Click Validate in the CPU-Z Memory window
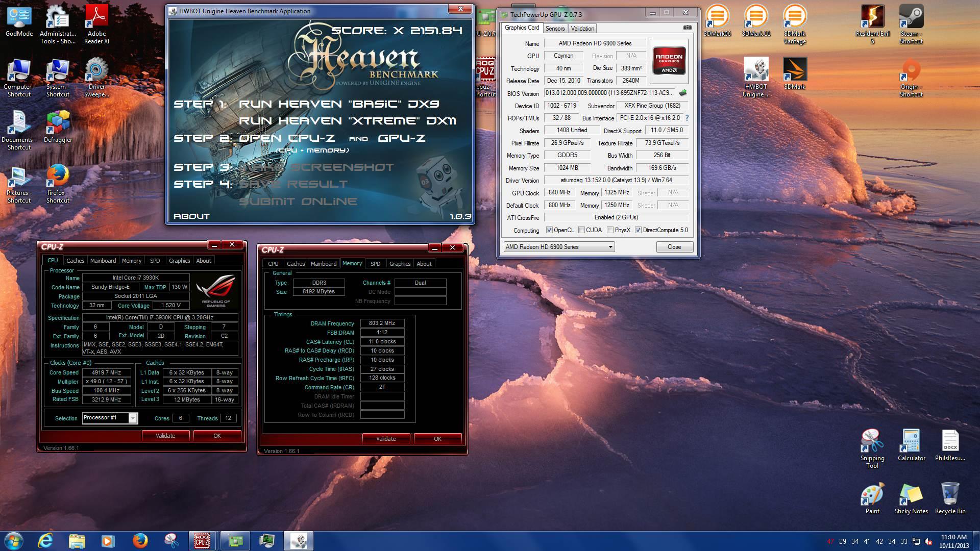This screenshot has width=980, height=551. 386,439
